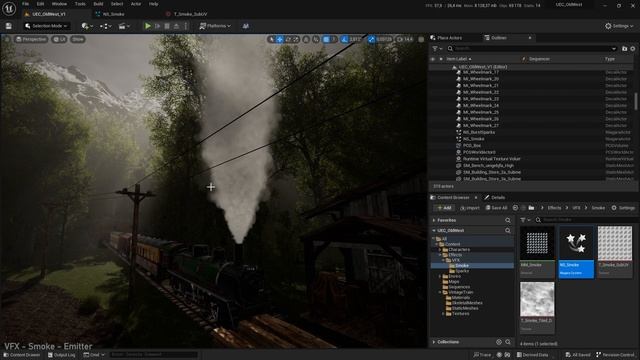Viewport: 640px width, 360px height.
Task: Choose the viewport select mode cursor icon
Action: click(x=271, y=39)
